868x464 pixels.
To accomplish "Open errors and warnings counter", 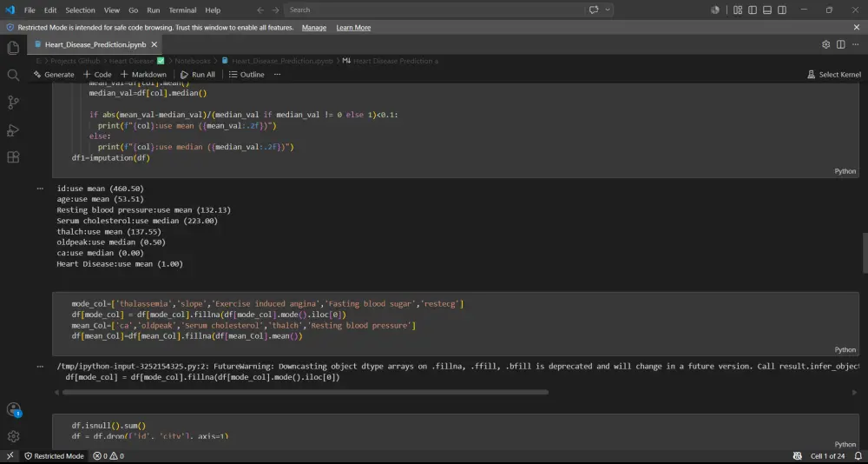I will (108, 455).
